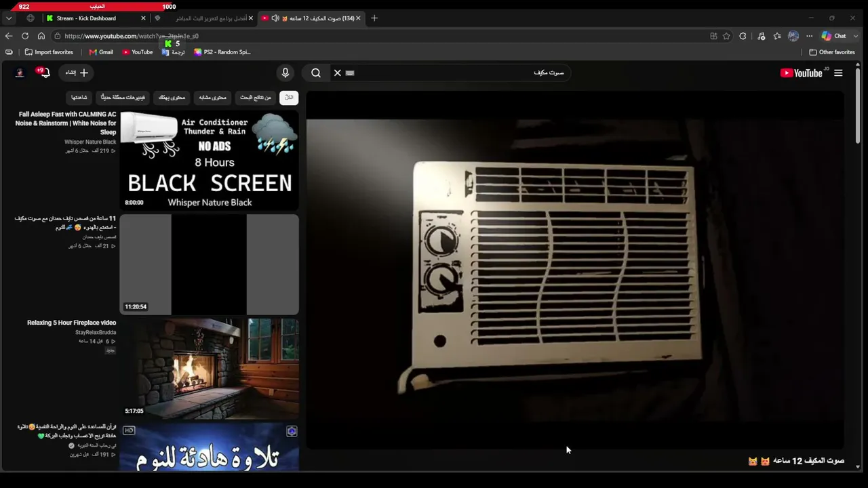Open Import favorites bookmark

(49, 52)
